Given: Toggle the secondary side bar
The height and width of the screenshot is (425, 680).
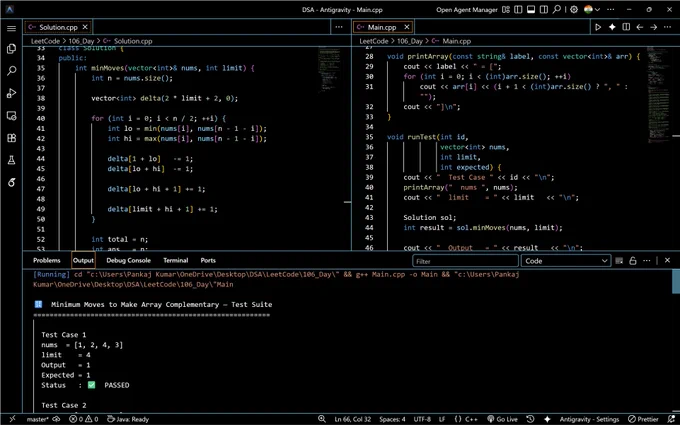Looking at the screenshot, I should point(543,10).
